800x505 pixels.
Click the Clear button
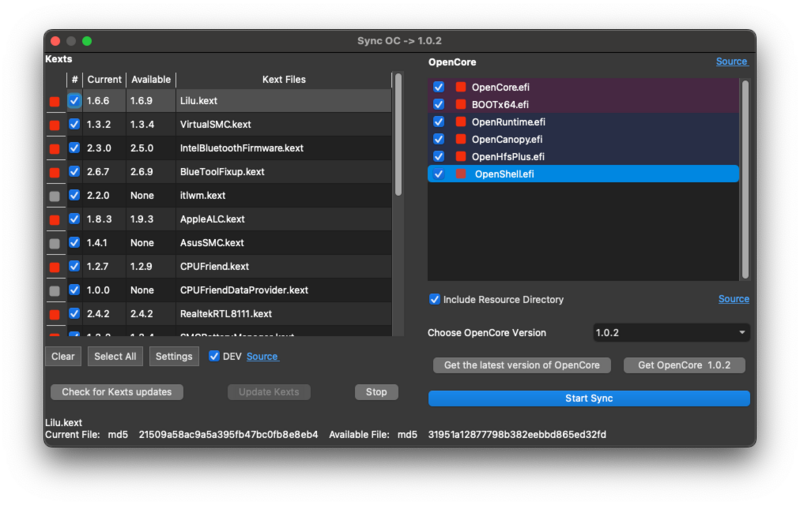tap(63, 356)
